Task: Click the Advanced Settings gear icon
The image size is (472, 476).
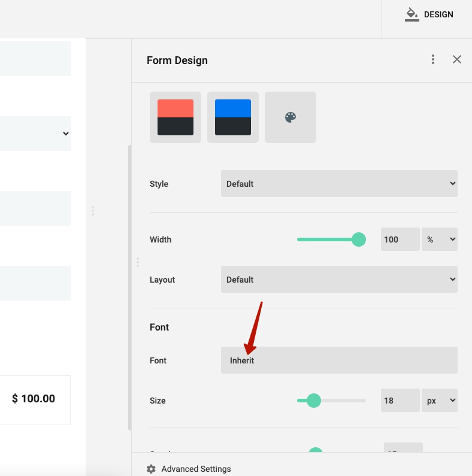Action: [x=151, y=469]
